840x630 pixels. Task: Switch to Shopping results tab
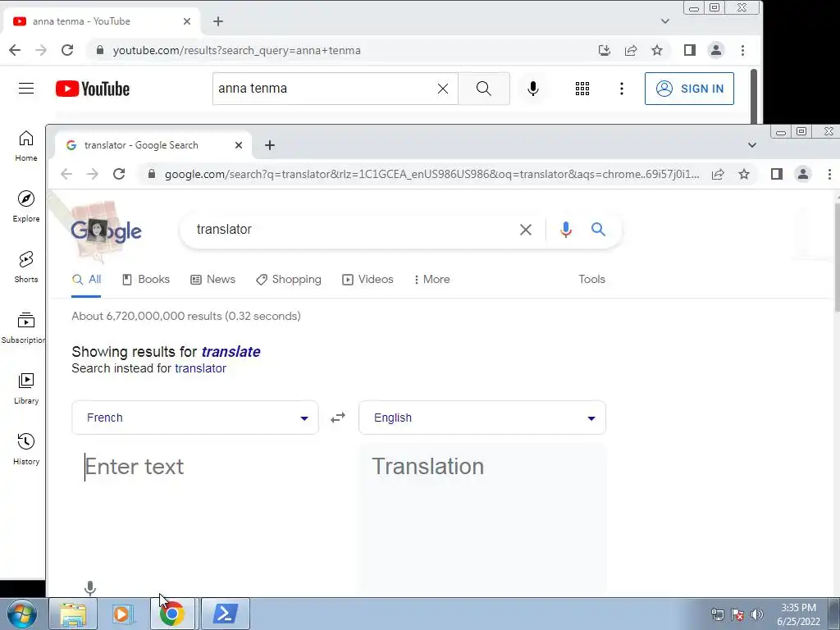click(288, 280)
